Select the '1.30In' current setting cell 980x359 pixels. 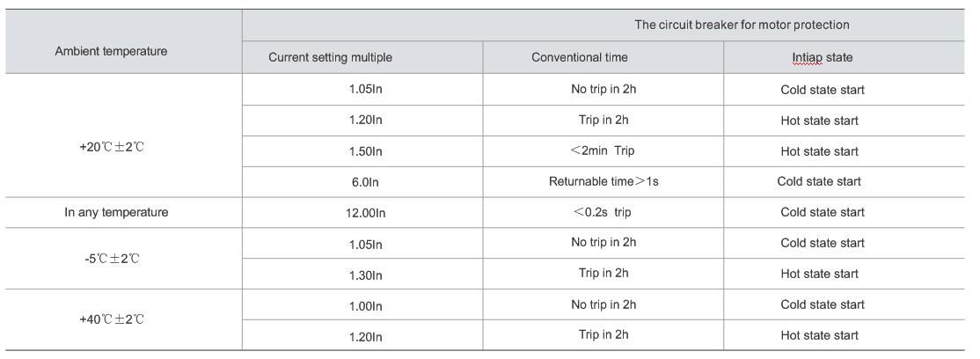pyautogui.click(x=365, y=275)
